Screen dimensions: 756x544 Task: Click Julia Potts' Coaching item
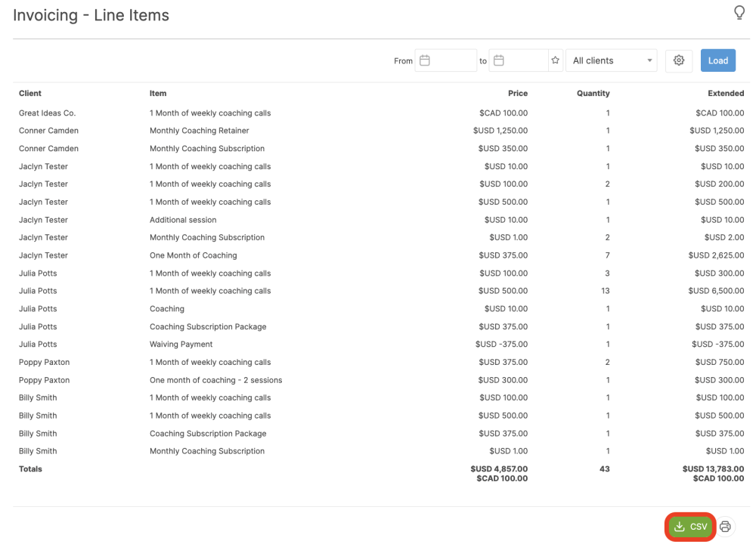coord(167,309)
